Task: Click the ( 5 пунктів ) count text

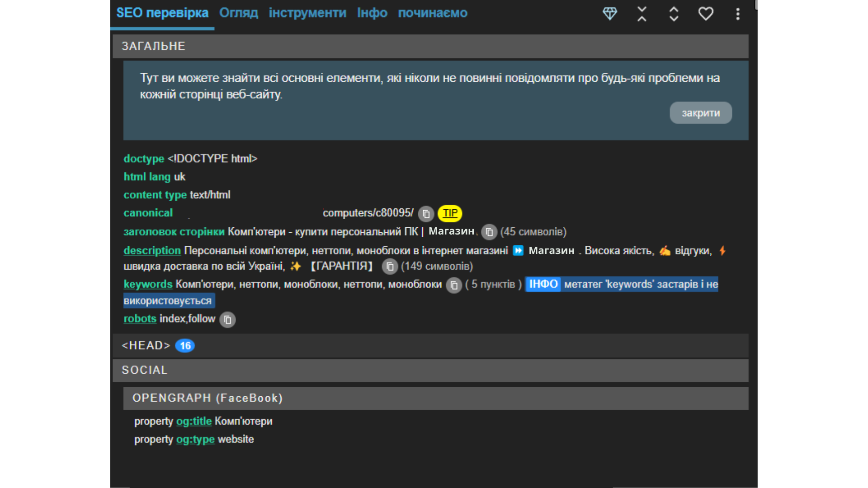Action: click(x=494, y=284)
